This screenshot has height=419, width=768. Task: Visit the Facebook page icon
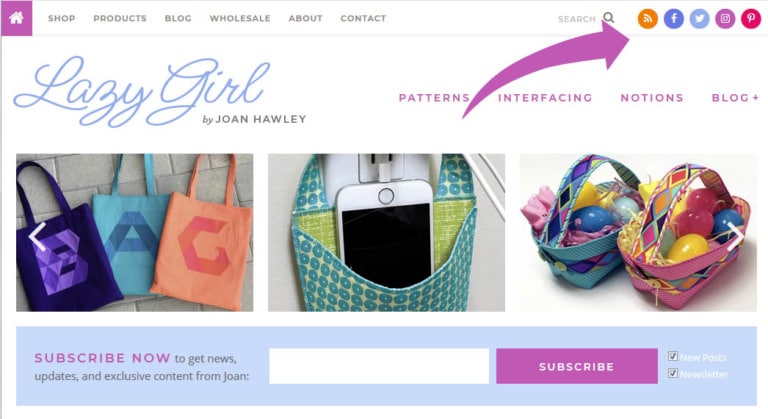pyautogui.click(x=673, y=19)
